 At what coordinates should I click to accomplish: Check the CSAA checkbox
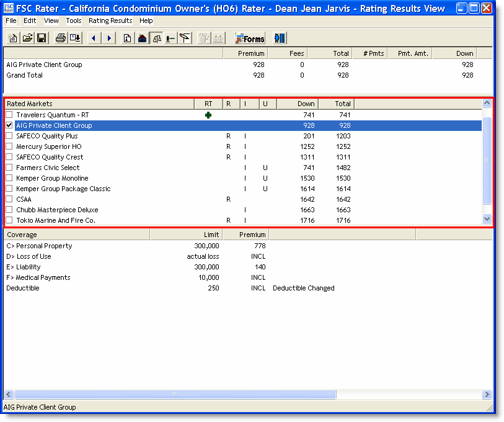pos(9,199)
